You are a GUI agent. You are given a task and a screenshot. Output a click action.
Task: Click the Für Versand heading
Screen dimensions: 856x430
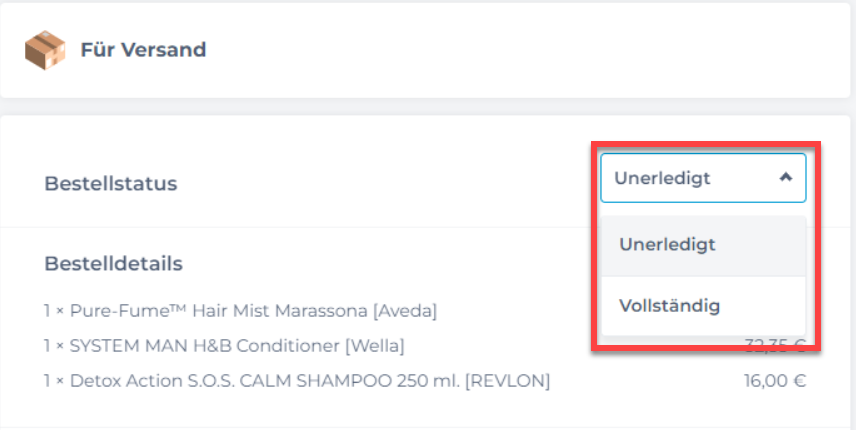coord(143,50)
